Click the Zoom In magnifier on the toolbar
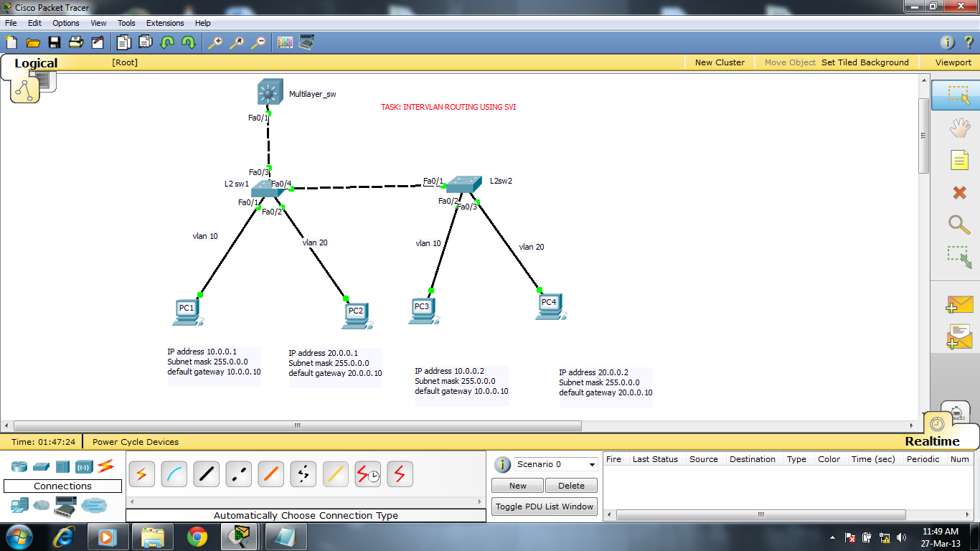This screenshot has width=980, height=551. (x=215, y=42)
